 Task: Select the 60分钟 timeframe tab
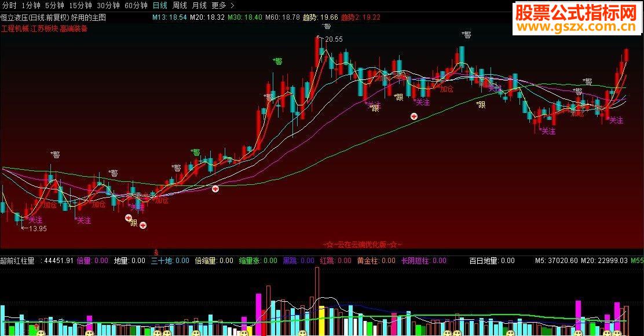(x=136, y=5)
